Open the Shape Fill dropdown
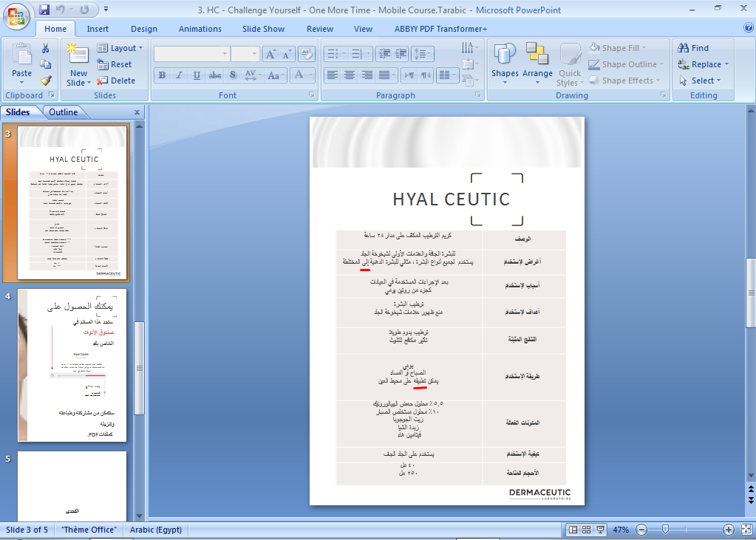756x540 pixels. pos(618,48)
